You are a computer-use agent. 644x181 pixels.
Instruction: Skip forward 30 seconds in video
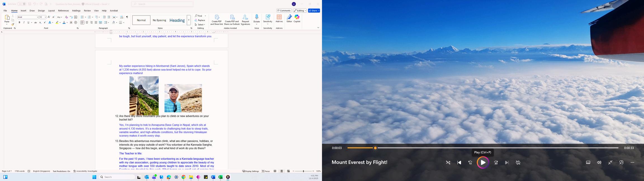tap(496, 163)
